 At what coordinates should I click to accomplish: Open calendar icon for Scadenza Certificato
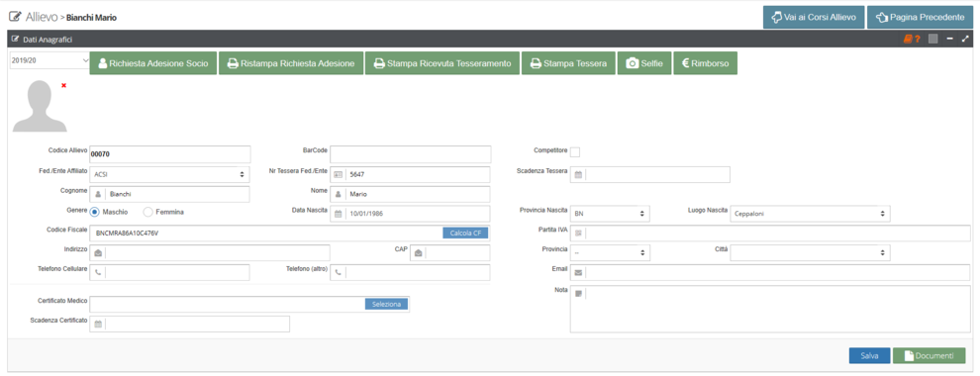click(x=98, y=325)
